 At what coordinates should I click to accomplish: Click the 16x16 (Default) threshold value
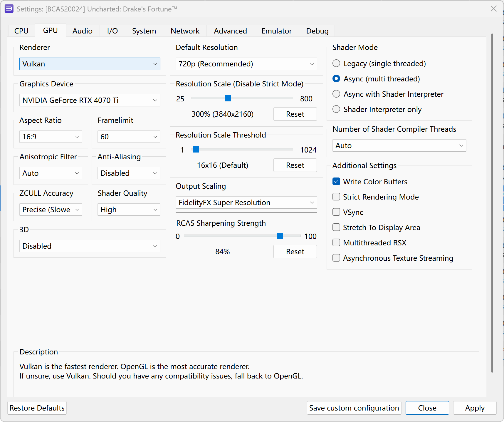223,165
